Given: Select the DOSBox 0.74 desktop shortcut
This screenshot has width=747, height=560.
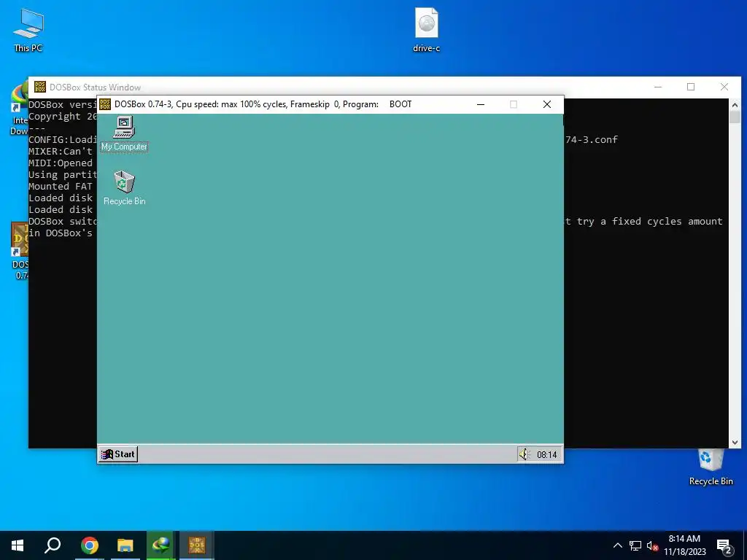Looking at the screenshot, I should pyautogui.click(x=20, y=251).
